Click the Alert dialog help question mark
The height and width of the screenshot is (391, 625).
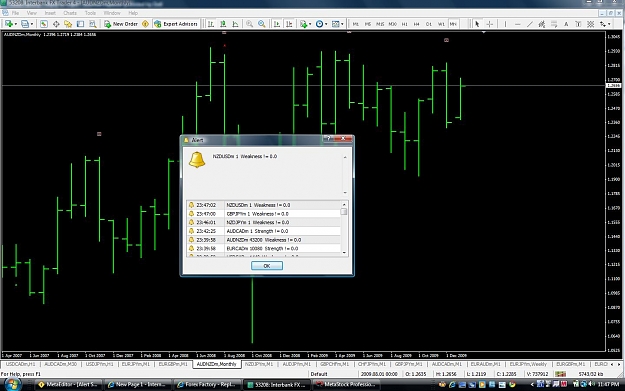coord(328,138)
